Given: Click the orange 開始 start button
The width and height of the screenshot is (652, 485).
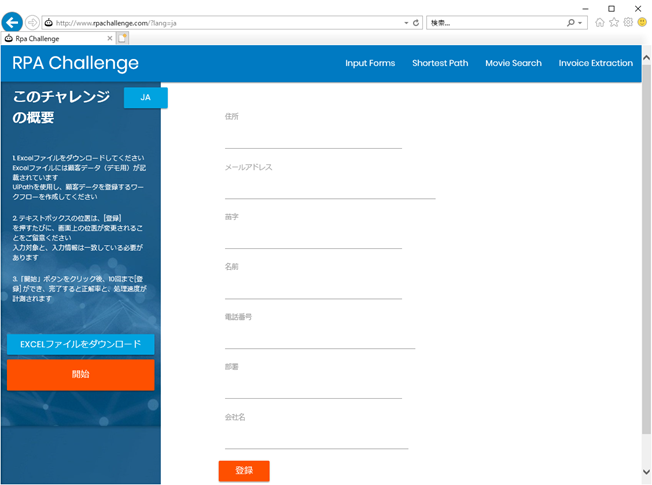Looking at the screenshot, I should [81, 374].
